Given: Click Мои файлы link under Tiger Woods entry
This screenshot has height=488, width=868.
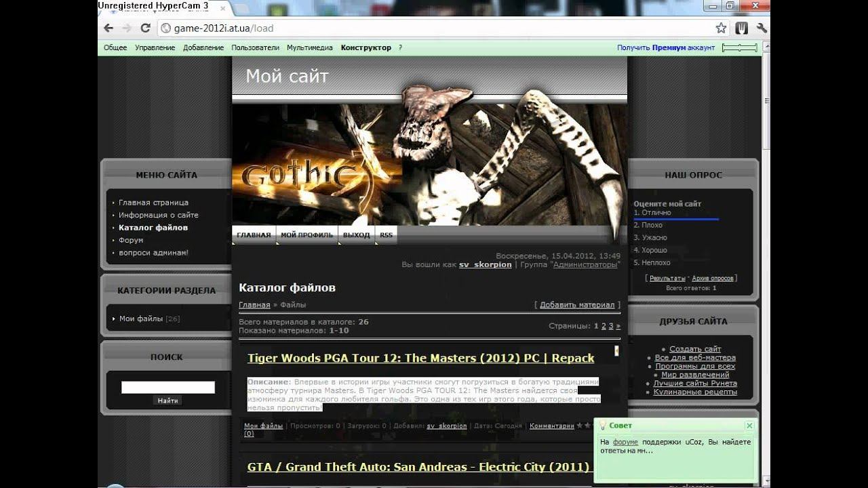Looking at the screenshot, I should 263,426.
